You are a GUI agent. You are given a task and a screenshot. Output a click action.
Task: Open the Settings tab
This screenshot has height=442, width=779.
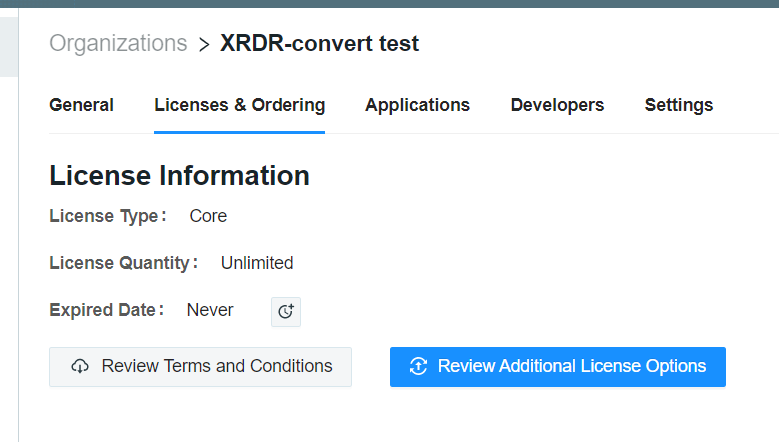678,105
